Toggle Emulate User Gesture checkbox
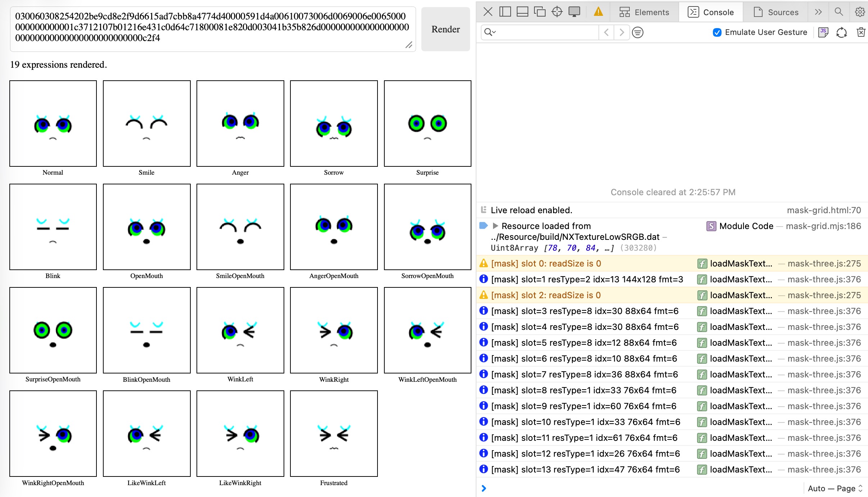 [717, 32]
